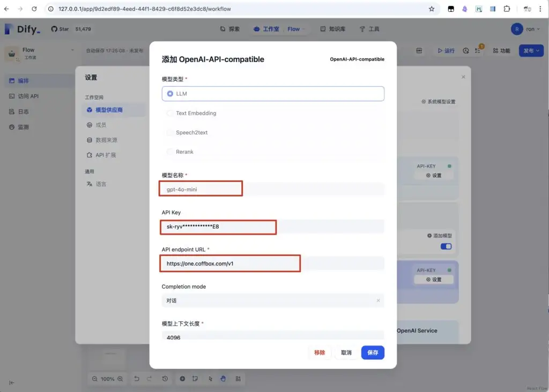549x392 pixels.
Task: Open 成员 in settings sidebar
Action: [x=101, y=125]
